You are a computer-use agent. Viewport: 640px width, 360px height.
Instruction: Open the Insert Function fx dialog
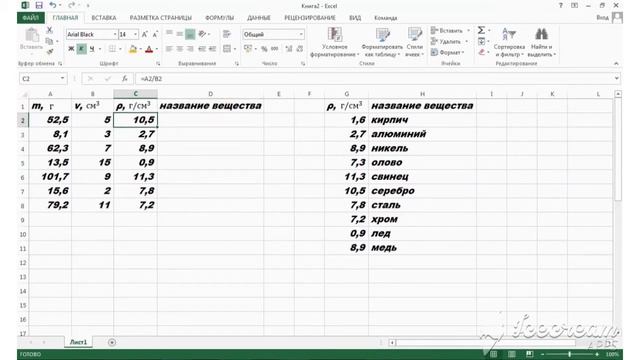[x=124, y=78]
